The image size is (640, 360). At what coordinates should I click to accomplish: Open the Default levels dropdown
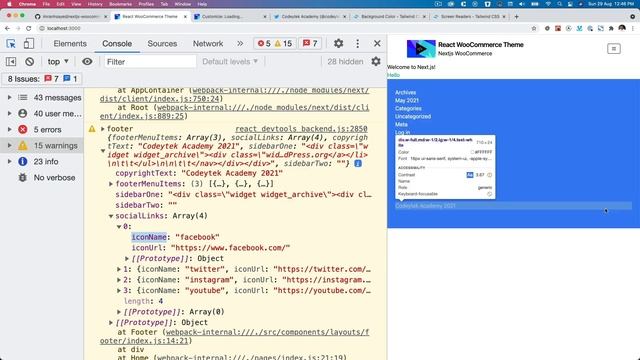click(230, 62)
